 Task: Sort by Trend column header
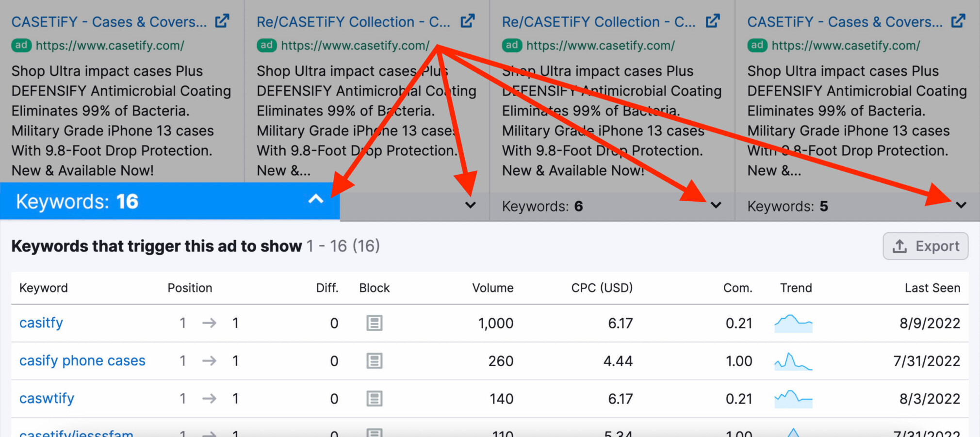(796, 288)
